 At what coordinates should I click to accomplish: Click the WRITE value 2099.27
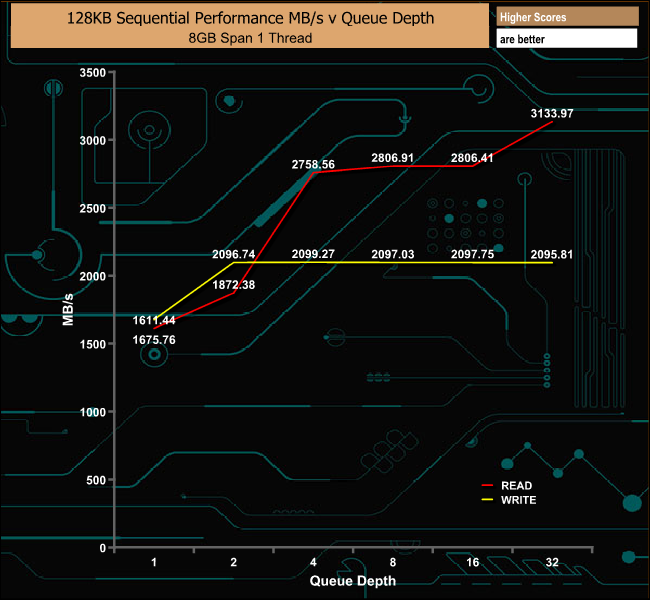click(313, 254)
